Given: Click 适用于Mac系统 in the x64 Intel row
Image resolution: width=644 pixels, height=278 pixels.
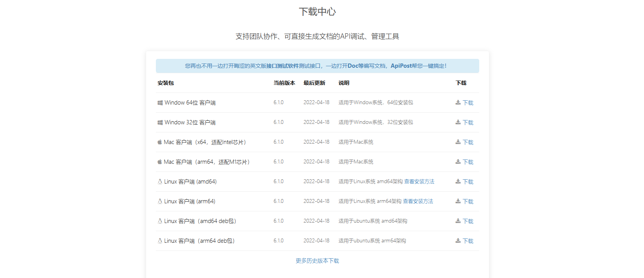Looking at the screenshot, I should [x=356, y=142].
